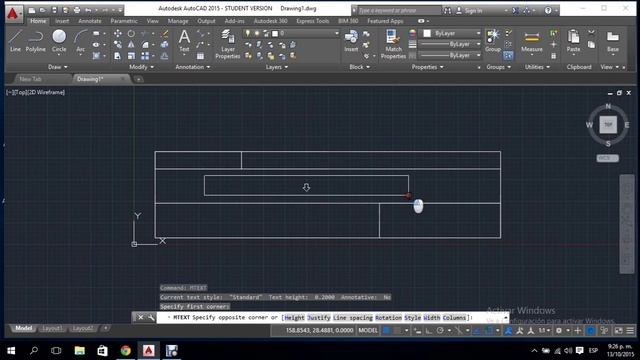
Task: Choose Columns option in command line
Action: 454,318
